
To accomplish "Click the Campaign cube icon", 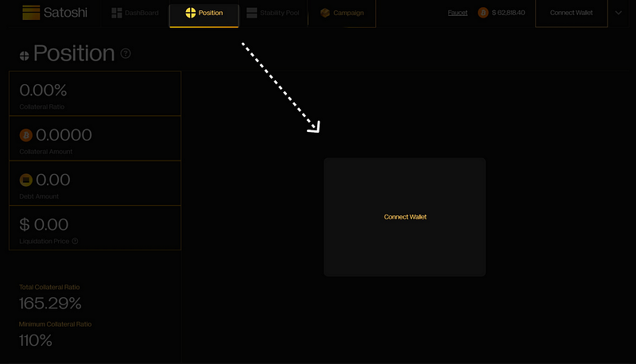I will pos(325,13).
